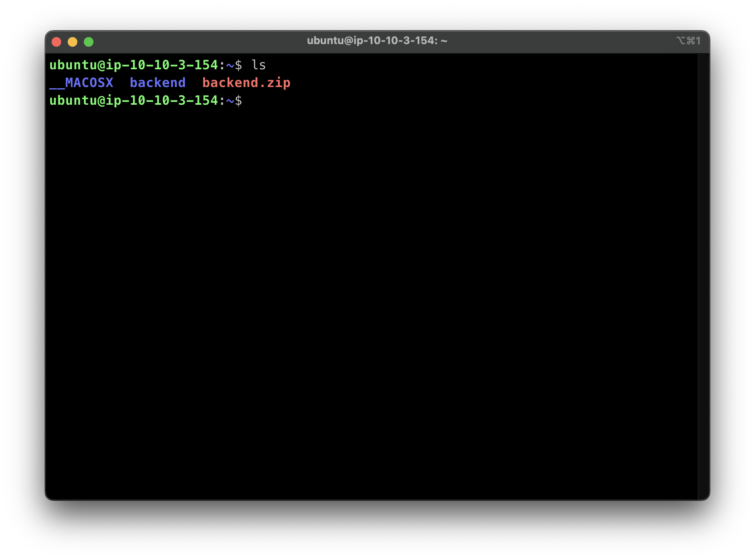The height and width of the screenshot is (560, 755).
Task: Click the dollar sign in the active prompt
Action: [x=239, y=100]
